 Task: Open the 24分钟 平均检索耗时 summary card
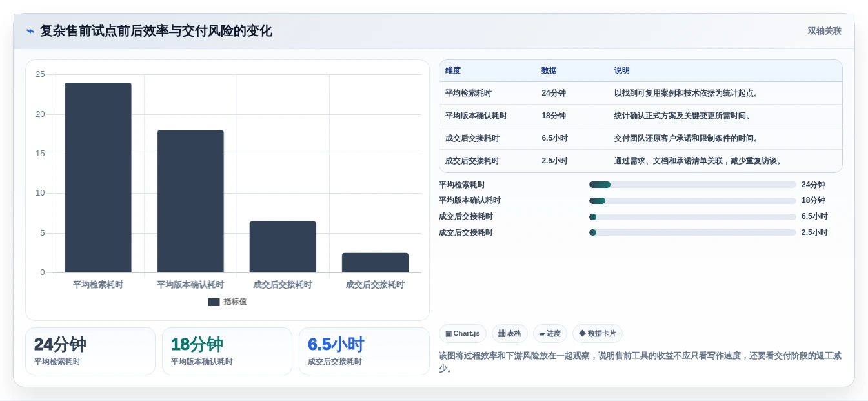(x=90, y=351)
